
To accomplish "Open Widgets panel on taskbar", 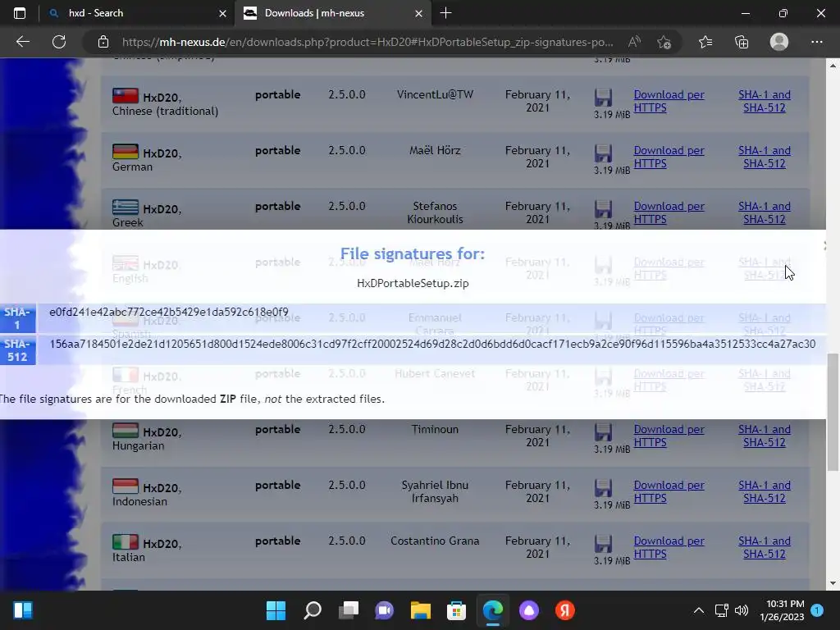I will [x=22, y=610].
